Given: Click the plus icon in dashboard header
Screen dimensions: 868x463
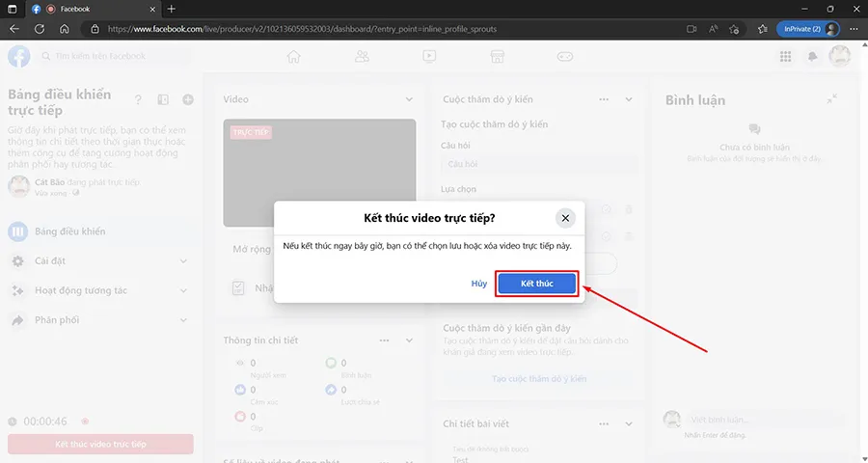Looking at the screenshot, I should point(188,99).
